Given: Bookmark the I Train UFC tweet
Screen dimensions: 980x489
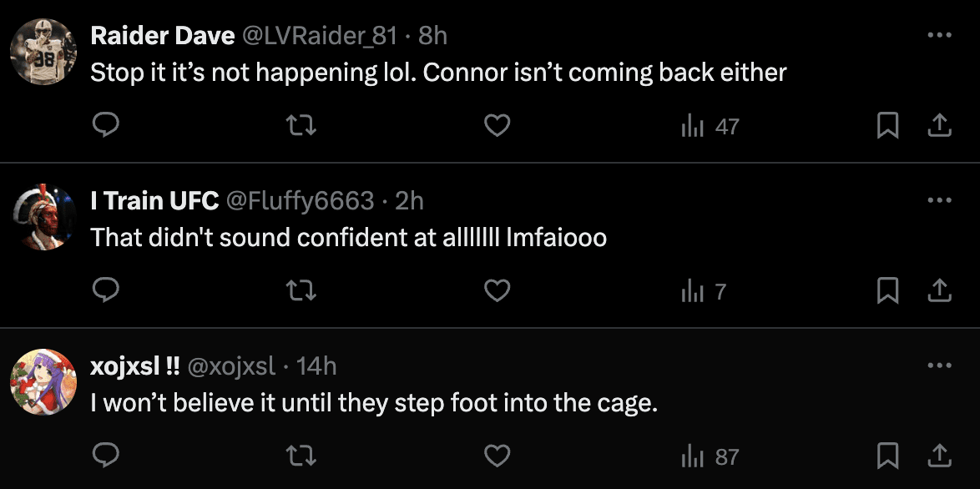Looking at the screenshot, I should pyautogui.click(x=887, y=290).
